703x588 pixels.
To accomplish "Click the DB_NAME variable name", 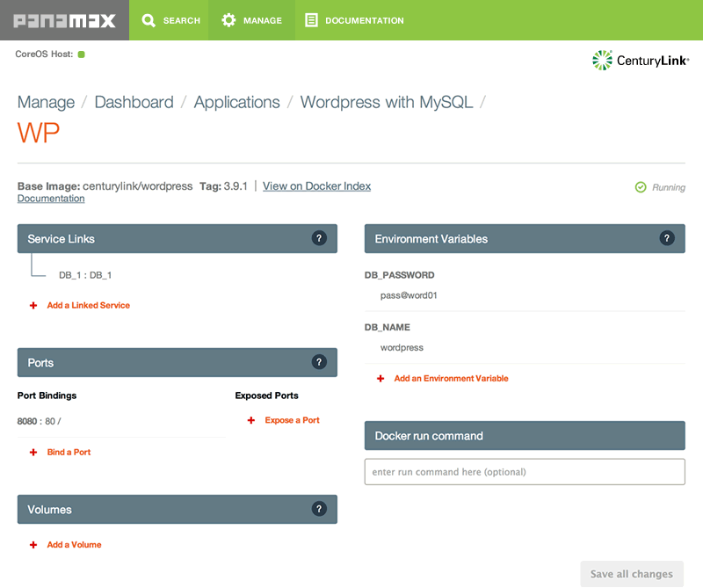I will pos(388,328).
